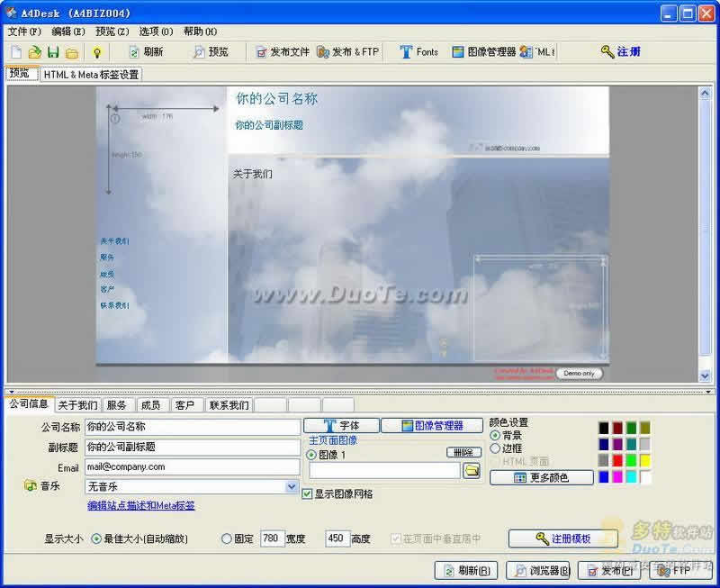Image resolution: width=720 pixels, height=588 pixels.
Task: Click the 删除 delete button
Action: pos(463,453)
